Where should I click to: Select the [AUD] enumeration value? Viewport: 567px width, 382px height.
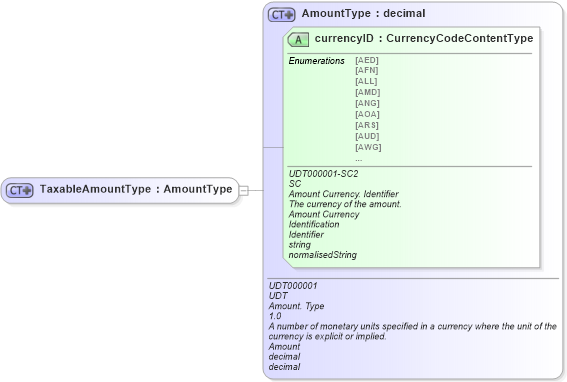pos(367,136)
